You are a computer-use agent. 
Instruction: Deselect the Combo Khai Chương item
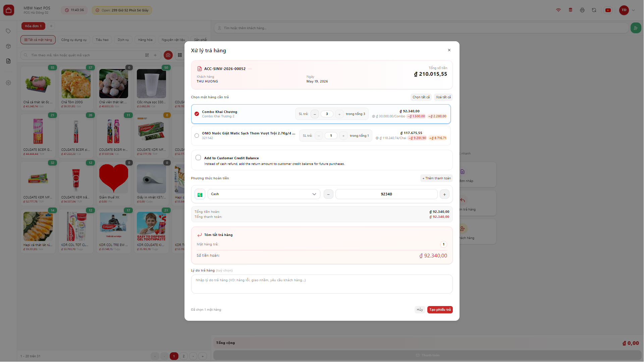click(197, 114)
